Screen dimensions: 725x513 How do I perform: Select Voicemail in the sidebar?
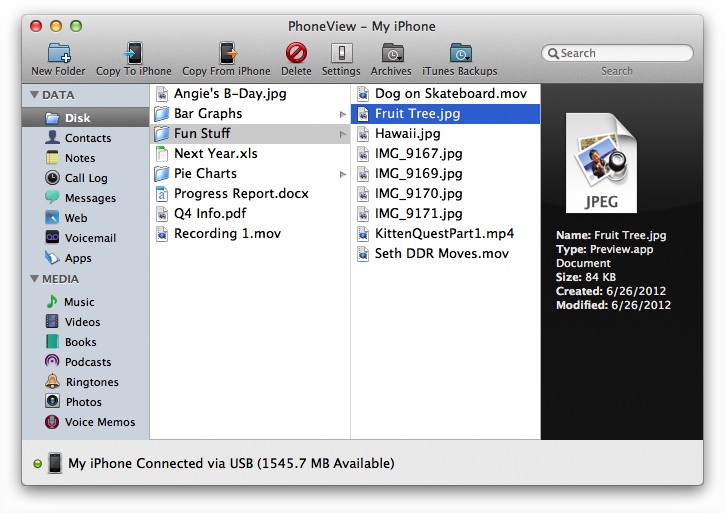90,238
